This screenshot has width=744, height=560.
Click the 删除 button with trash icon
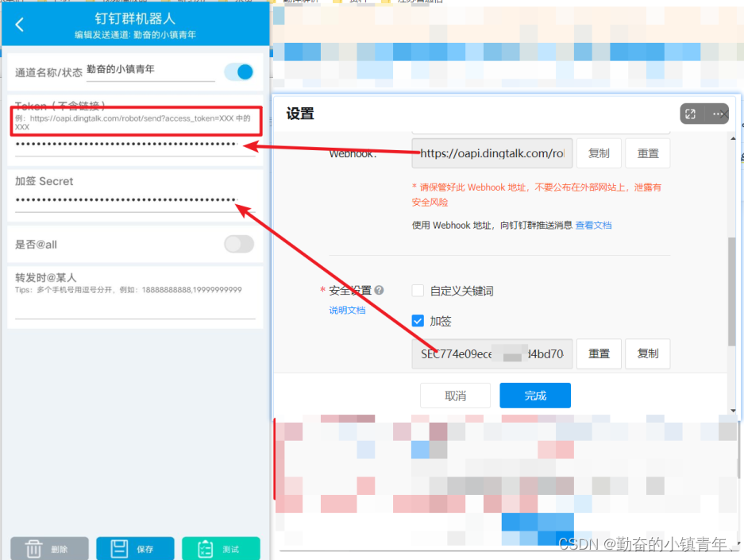pyautogui.click(x=49, y=549)
